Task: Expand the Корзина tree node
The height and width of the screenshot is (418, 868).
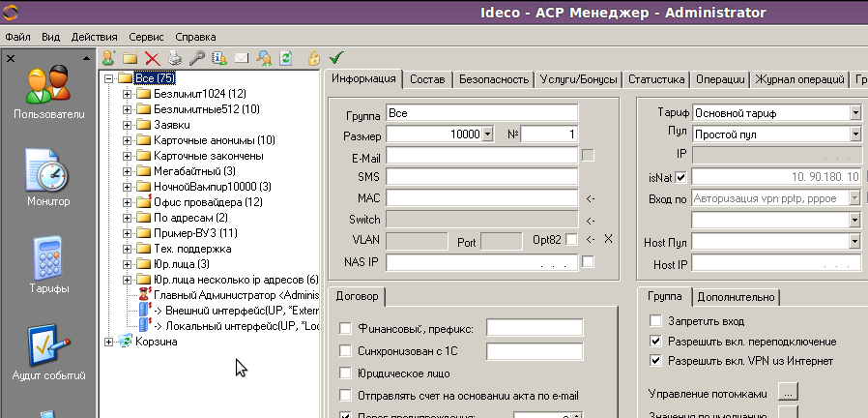Action: click(108, 342)
